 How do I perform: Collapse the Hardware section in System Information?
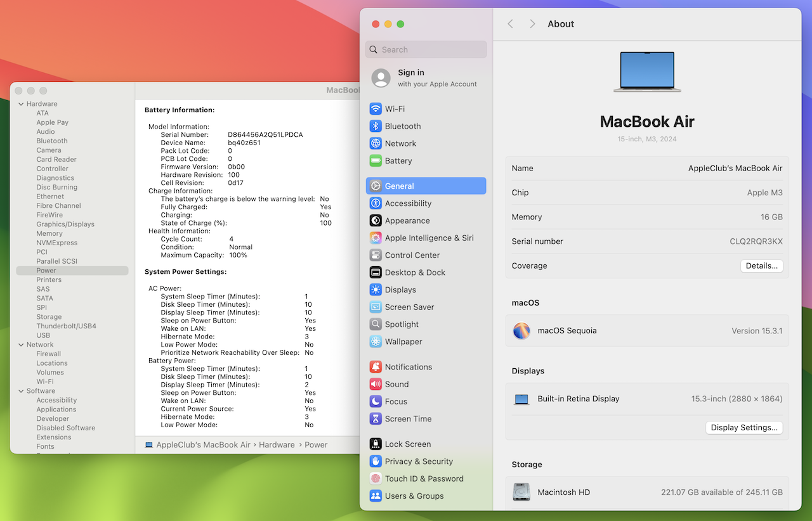coord(21,104)
